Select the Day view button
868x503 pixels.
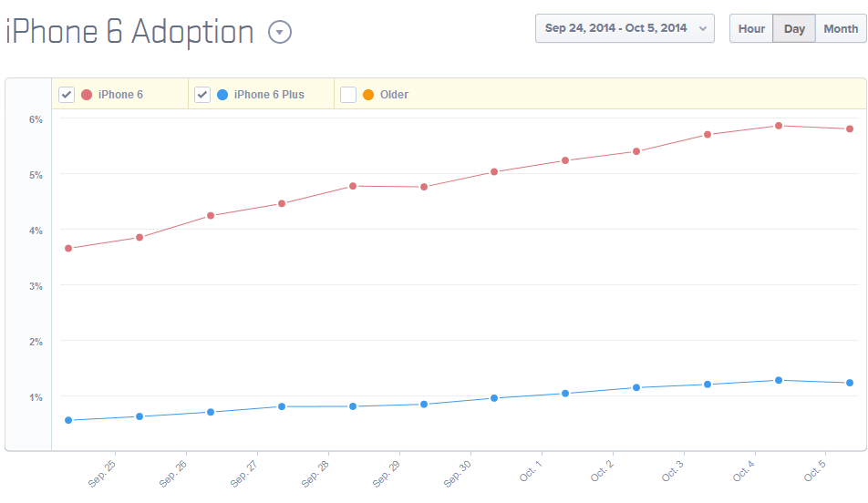coord(794,28)
